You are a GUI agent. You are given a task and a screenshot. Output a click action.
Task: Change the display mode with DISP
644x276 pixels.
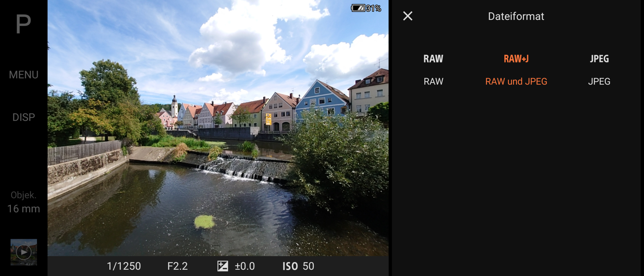[23, 117]
